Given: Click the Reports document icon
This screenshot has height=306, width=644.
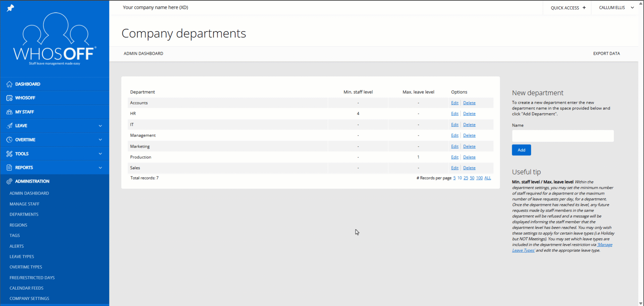Looking at the screenshot, I should (x=9, y=167).
